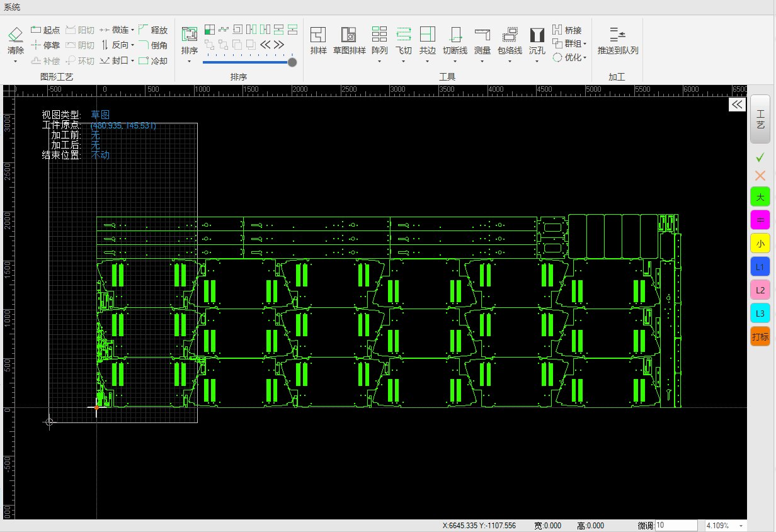
Task: Click the 桥接 bridge tool
Action: coord(567,30)
